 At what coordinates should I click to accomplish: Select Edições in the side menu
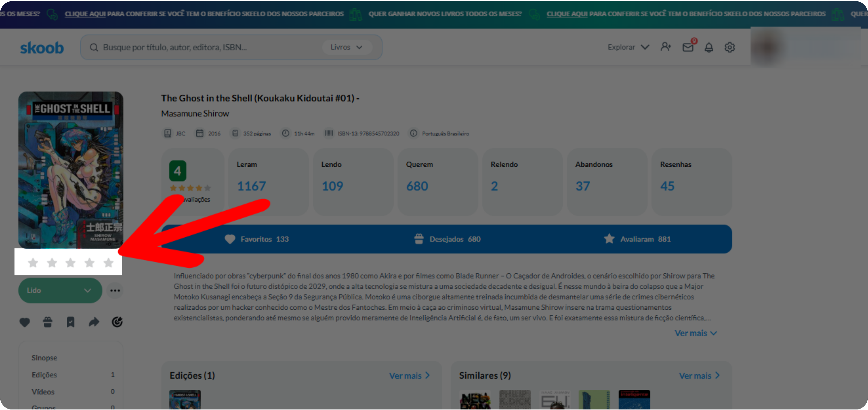coord(44,375)
